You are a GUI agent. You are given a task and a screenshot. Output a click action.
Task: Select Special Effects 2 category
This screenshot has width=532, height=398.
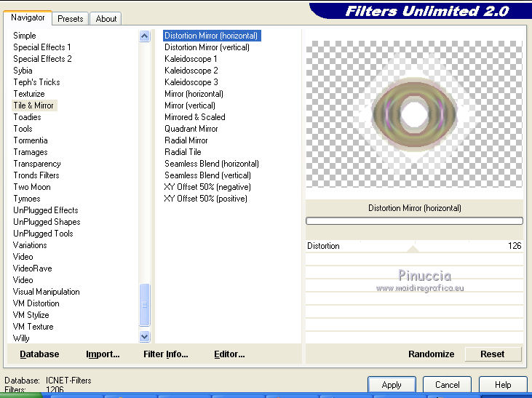pos(42,59)
